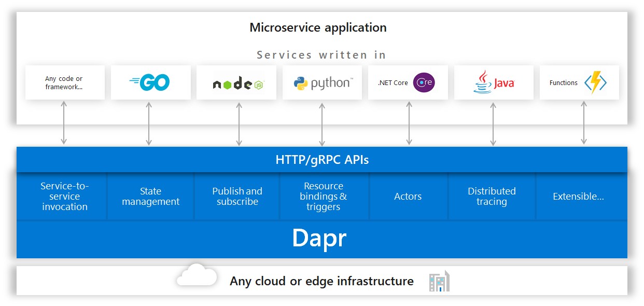Click the HTTP/gRPC APIs header bar

tap(322, 160)
